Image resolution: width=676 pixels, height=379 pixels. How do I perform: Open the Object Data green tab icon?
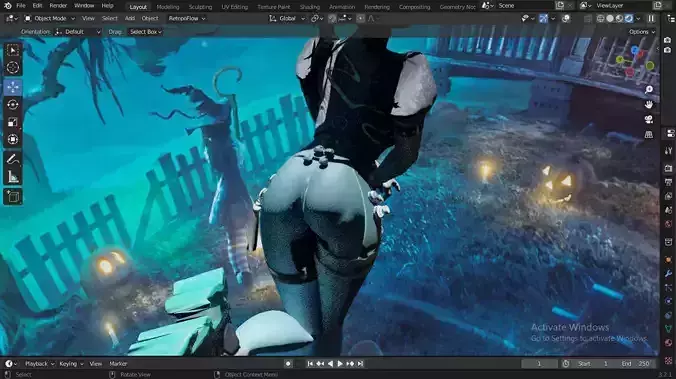(x=669, y=329)
